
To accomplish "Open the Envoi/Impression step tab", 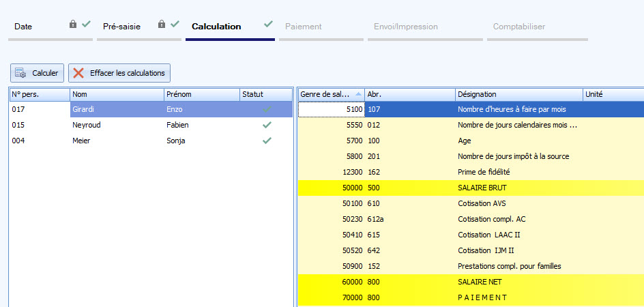I will (406, 27).
